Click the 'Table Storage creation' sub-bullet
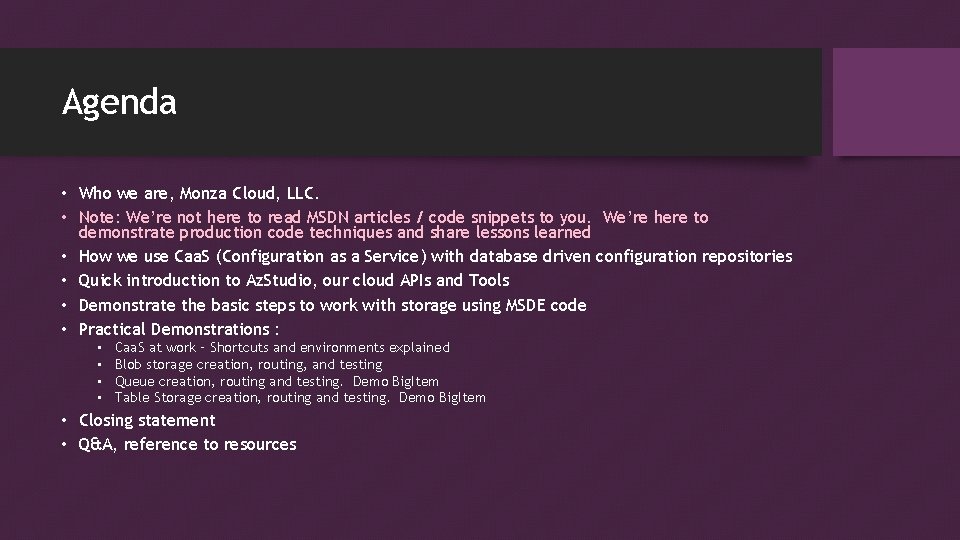This screenshot has height=540, width=960. point(300,397)
